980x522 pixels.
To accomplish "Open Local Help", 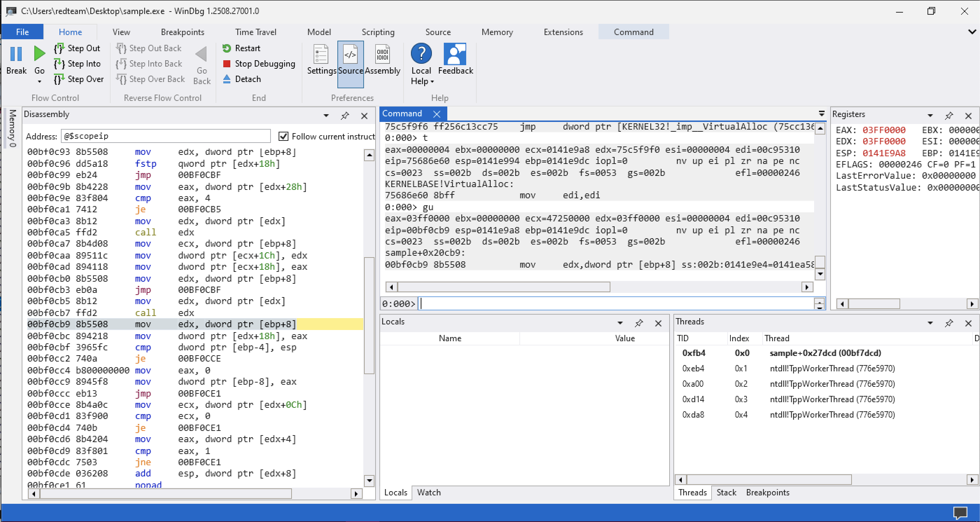I will tap(421, 64).
